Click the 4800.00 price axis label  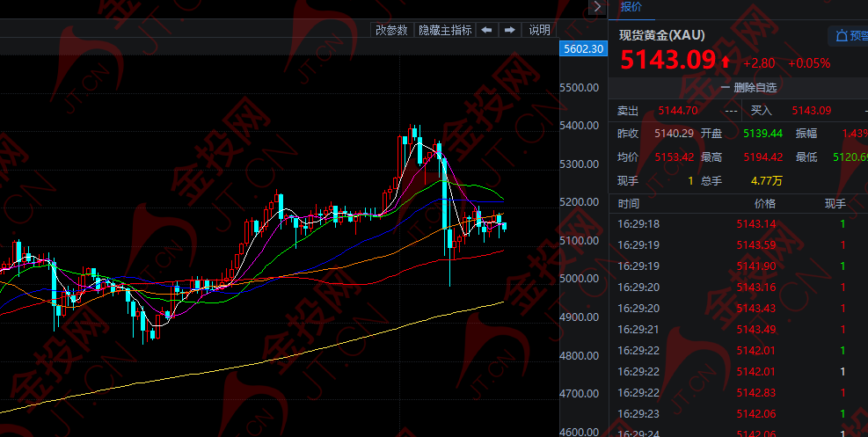(580, 356)
